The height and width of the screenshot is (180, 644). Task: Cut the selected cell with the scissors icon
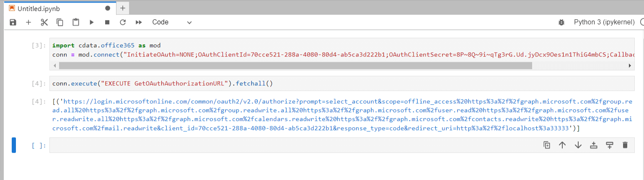coord(44,22)
